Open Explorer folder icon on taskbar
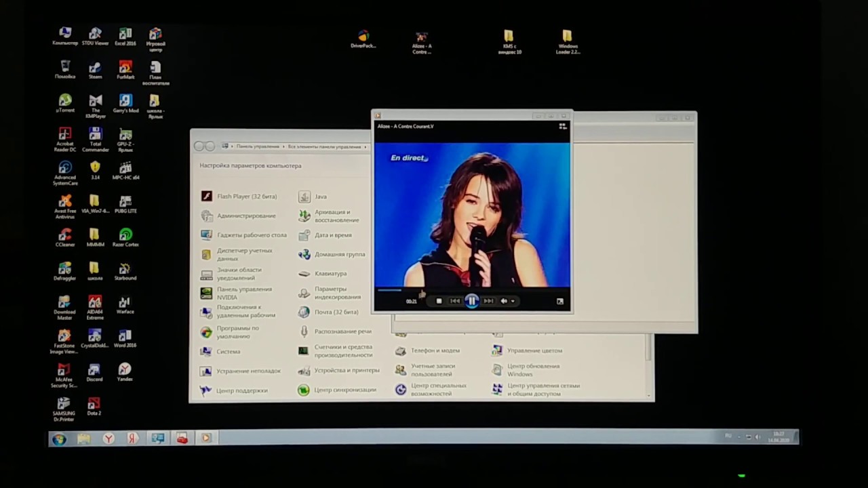The width and height of the screenshot is (868, 488). 83,439
